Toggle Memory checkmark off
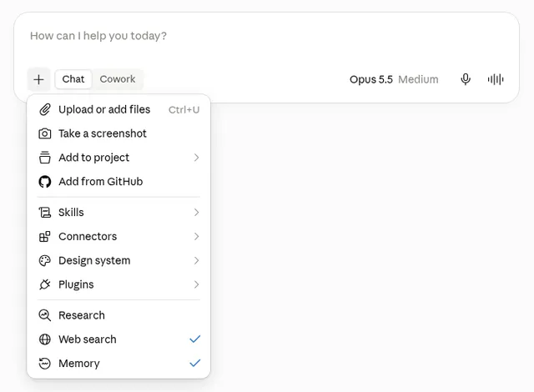The image size is (534, 392). 194,363
